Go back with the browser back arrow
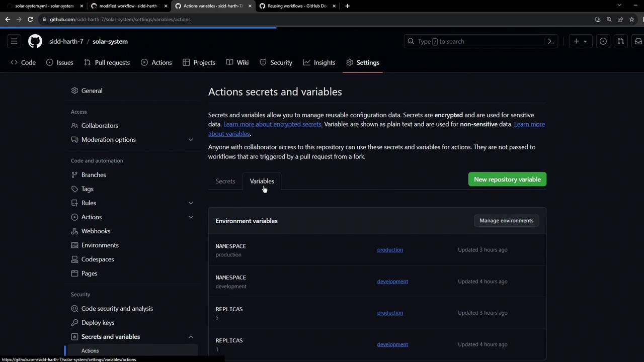644x362 pixels. 8,19
